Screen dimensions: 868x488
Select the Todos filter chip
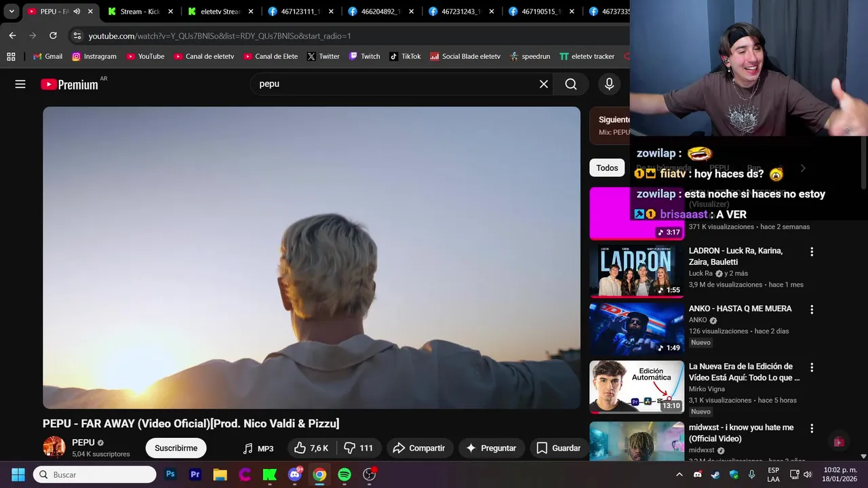607,168
